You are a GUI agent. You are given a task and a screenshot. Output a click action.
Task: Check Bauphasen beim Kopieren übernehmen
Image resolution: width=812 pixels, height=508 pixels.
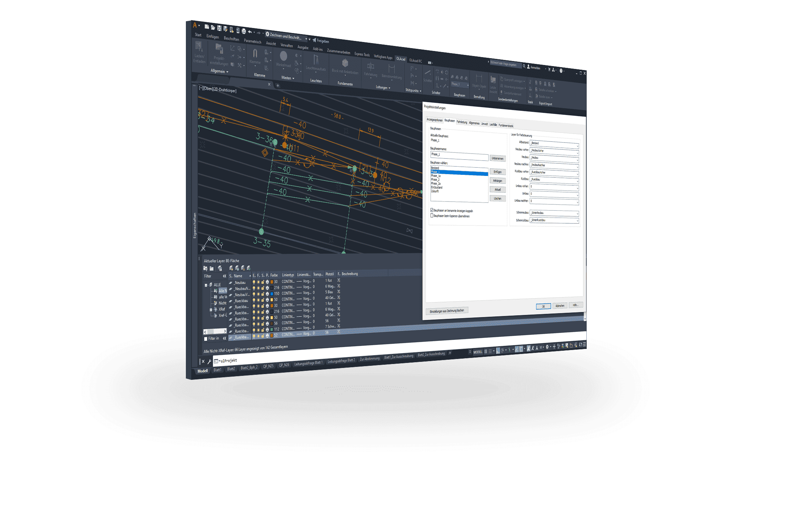click(x=432, y=216)
